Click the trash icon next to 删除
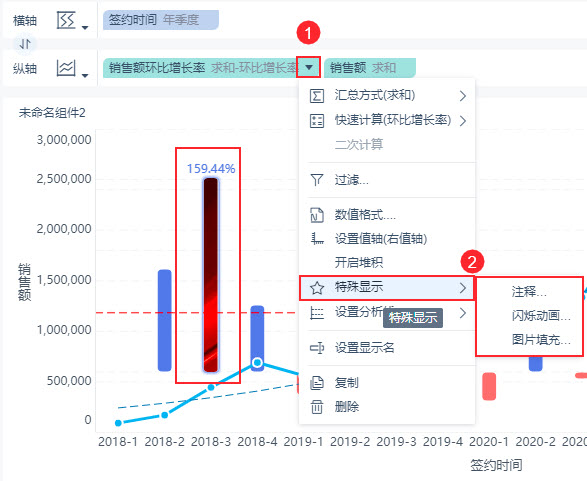The width and height of the screenshot is (587, 481). point(317,407)
